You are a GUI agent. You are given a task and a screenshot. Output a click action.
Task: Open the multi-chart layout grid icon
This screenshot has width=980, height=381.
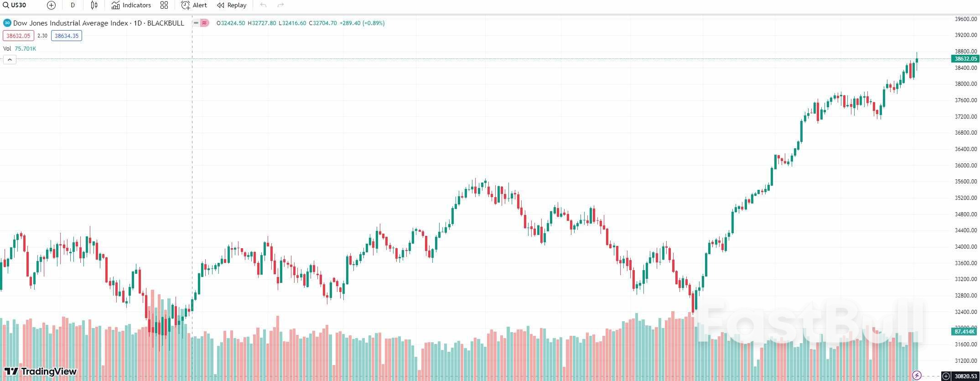click(x=164, y=5)
